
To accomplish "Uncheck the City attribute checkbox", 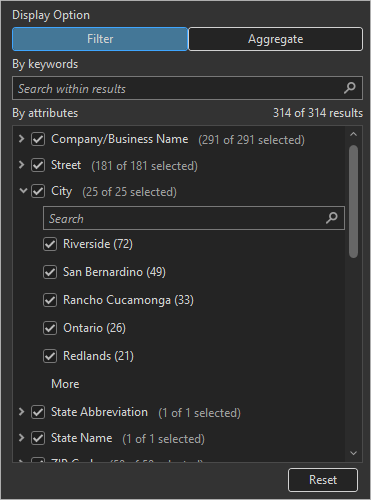I will point(38,191).
